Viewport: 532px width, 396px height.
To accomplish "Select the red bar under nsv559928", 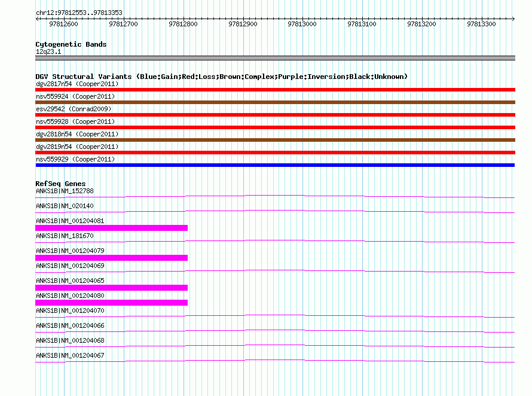I will point(275,127).
